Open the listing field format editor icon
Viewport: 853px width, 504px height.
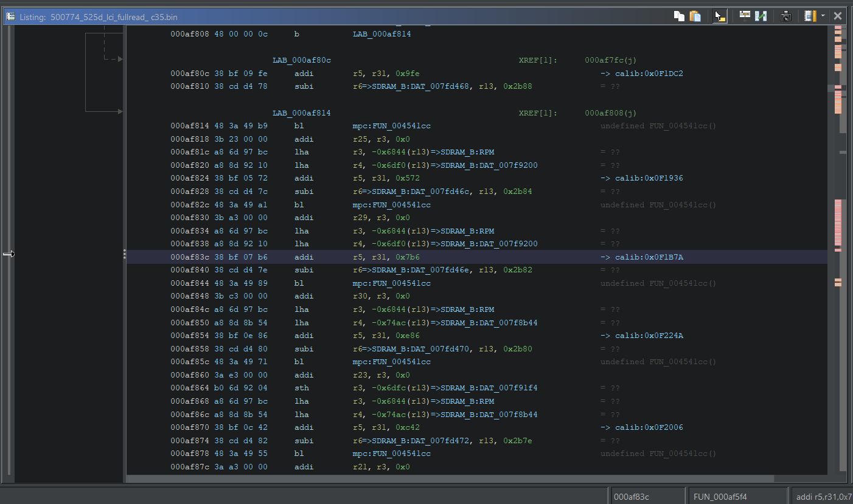[x=745, y=16]
